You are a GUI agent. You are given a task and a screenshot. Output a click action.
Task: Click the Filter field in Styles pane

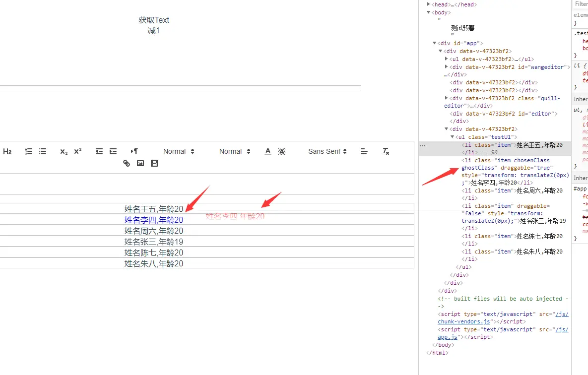[581, 4]
